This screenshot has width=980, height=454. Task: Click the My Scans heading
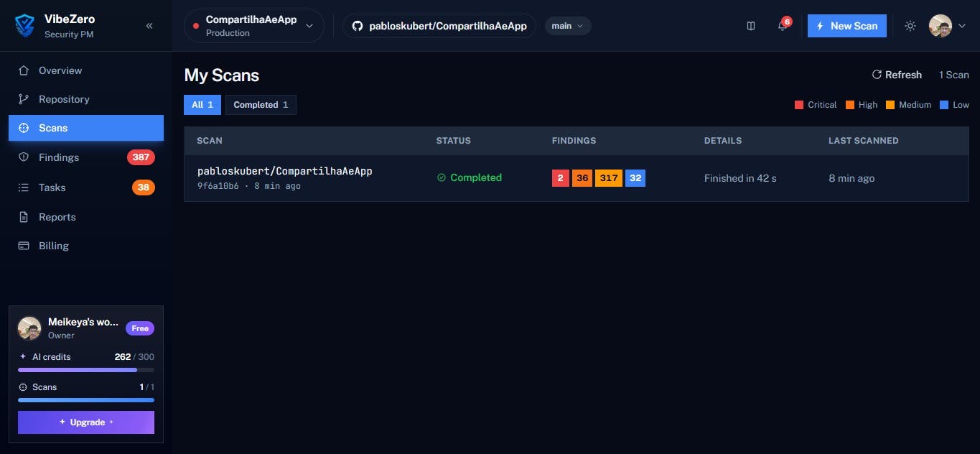click(222, 75)
